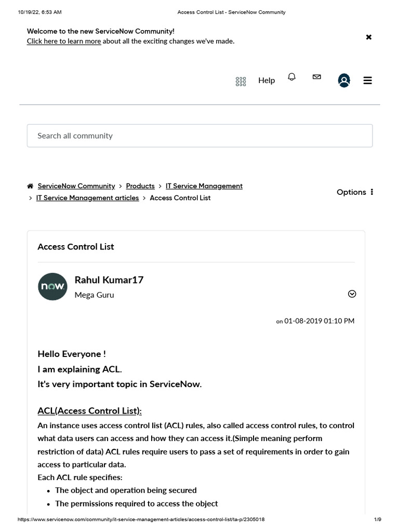Click the Options vertical dots icon

(372, 192)
